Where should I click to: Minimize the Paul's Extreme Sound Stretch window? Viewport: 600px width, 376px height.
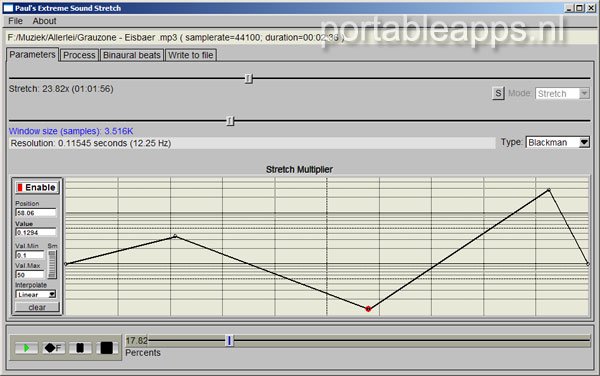pos(569,8)
